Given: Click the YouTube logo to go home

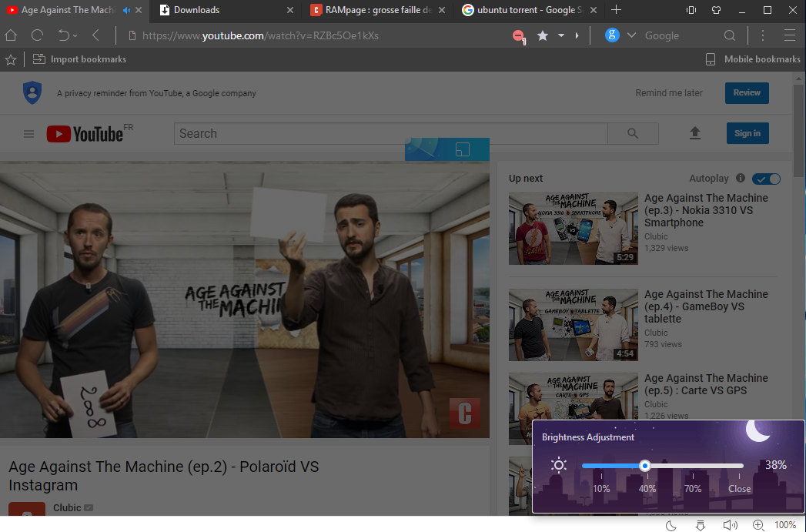Looking at the screenshot, I should point(83,133).
